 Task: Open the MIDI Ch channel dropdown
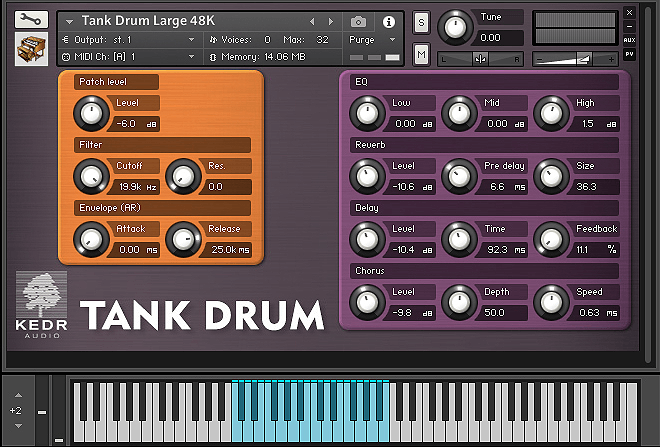point(130,56)
